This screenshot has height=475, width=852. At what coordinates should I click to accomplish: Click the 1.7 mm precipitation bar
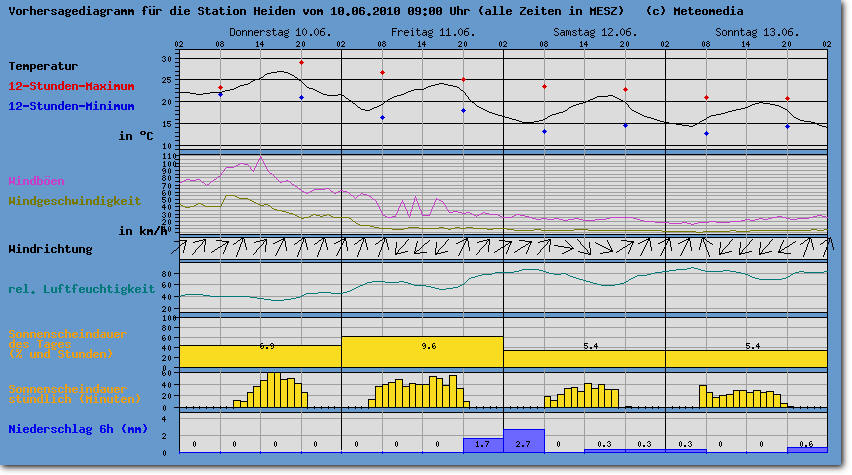pyautogui.click(x=483, y=445)
